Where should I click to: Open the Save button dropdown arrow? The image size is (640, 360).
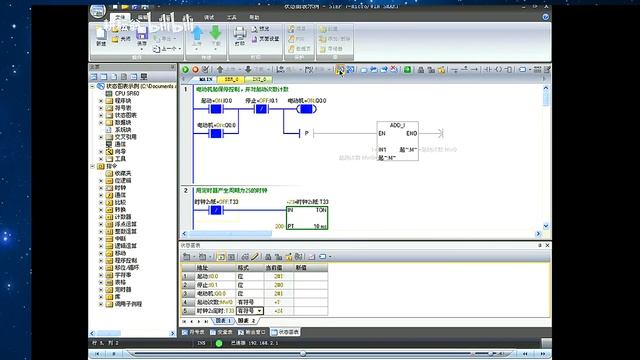[142, 49]
